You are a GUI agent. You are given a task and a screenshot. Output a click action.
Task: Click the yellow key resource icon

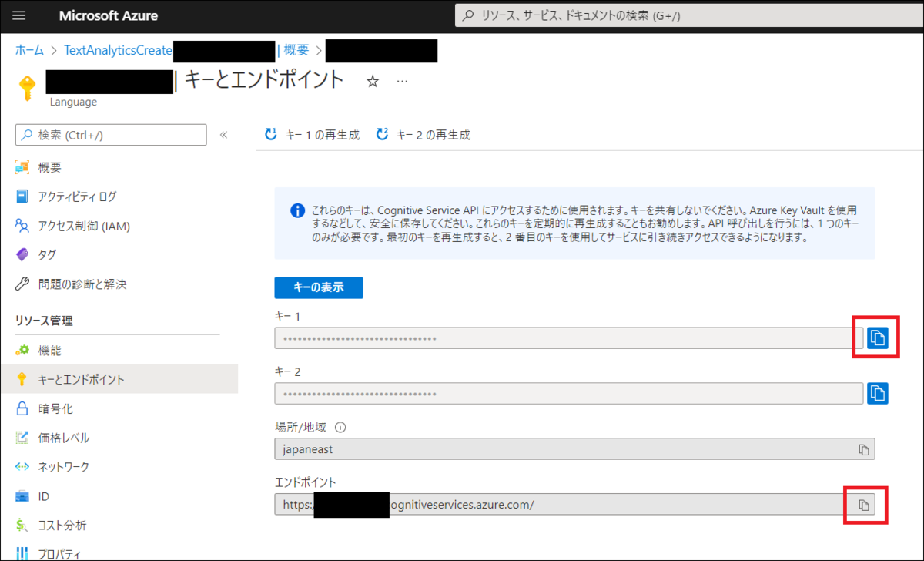coord(28,89)
